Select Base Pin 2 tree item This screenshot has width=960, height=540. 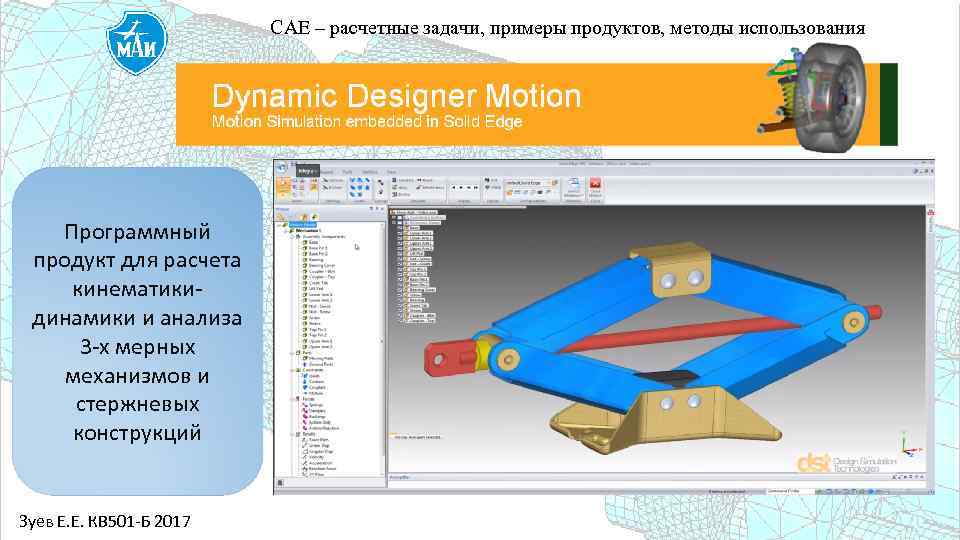[x=318, y=254]
